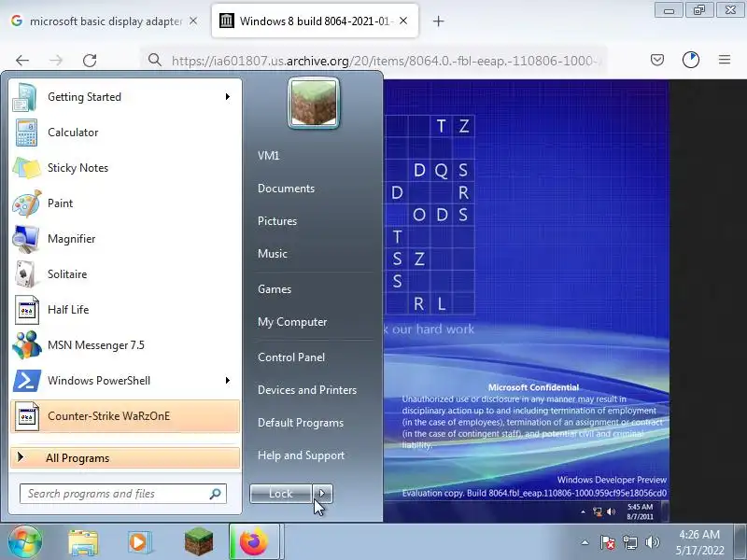Click Show desktop strip at taskbar end

740,542
